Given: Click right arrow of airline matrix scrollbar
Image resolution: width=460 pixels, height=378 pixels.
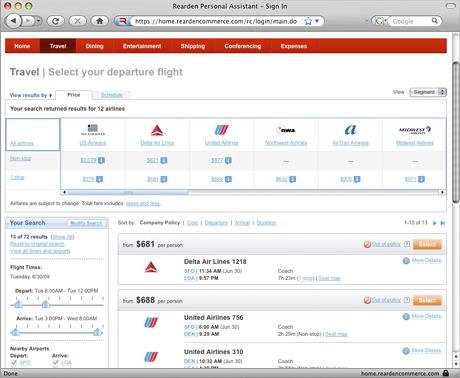Looking at the screenshot, I should pos(442,192).
